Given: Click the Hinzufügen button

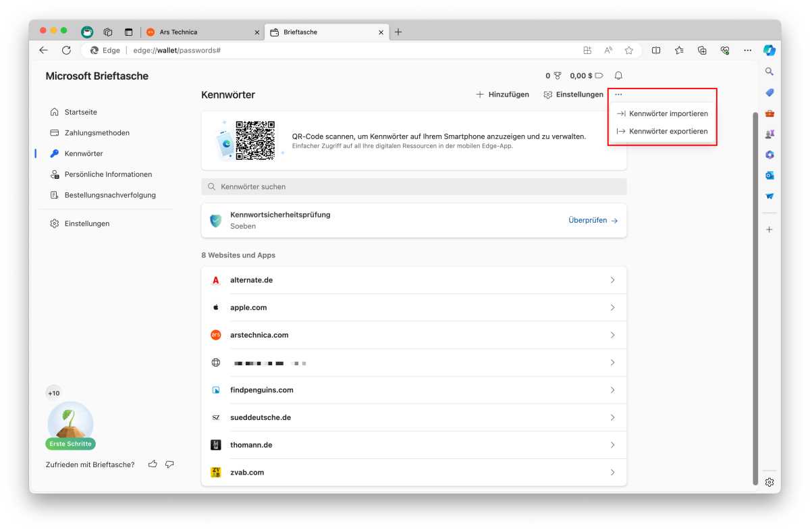Looking at the screenshot, I should (503, 95).
